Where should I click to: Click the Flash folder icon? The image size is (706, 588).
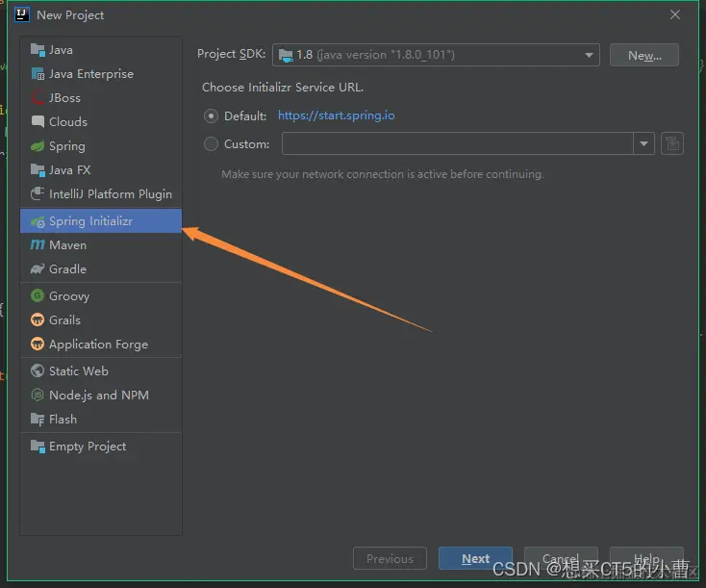tap(38, 420)
